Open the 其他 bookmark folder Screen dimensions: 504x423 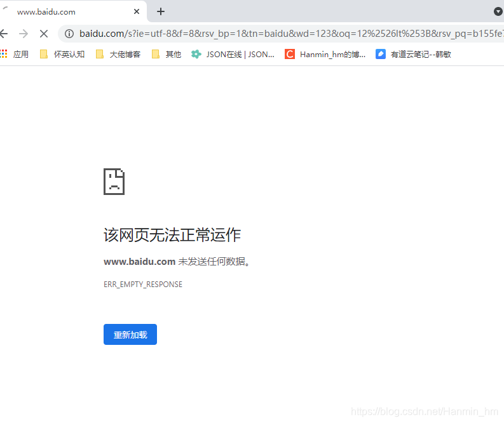[167, 54]
